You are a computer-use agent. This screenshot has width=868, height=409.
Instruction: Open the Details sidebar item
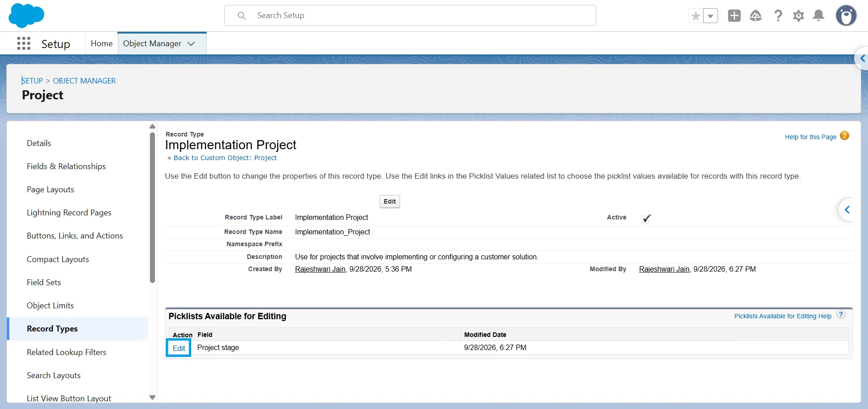pyautogui.click(x=39, y=143)
